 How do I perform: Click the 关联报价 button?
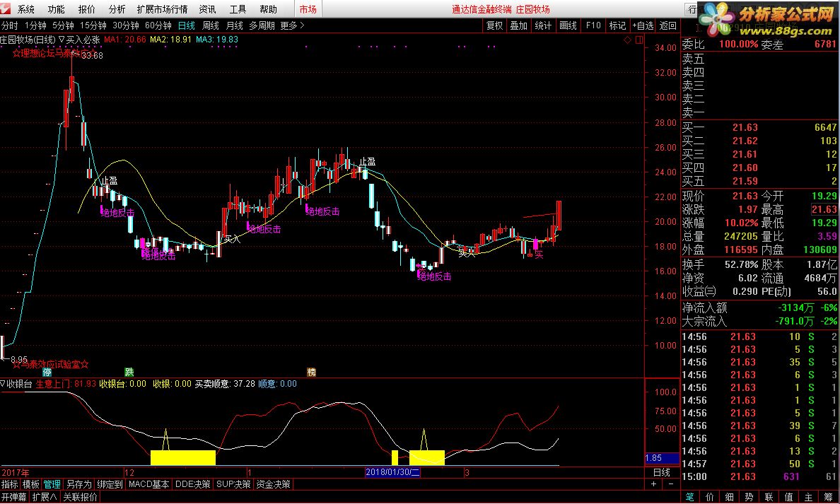click(81, 497)
